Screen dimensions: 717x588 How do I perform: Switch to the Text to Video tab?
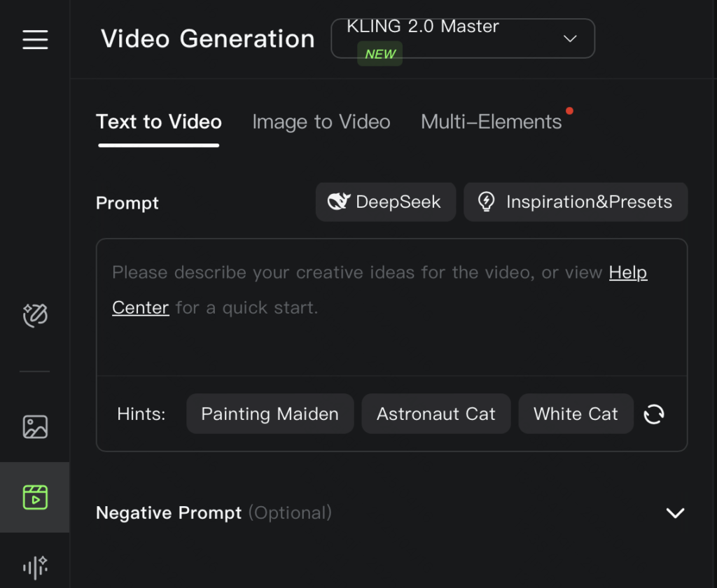(x=159, y=122)
